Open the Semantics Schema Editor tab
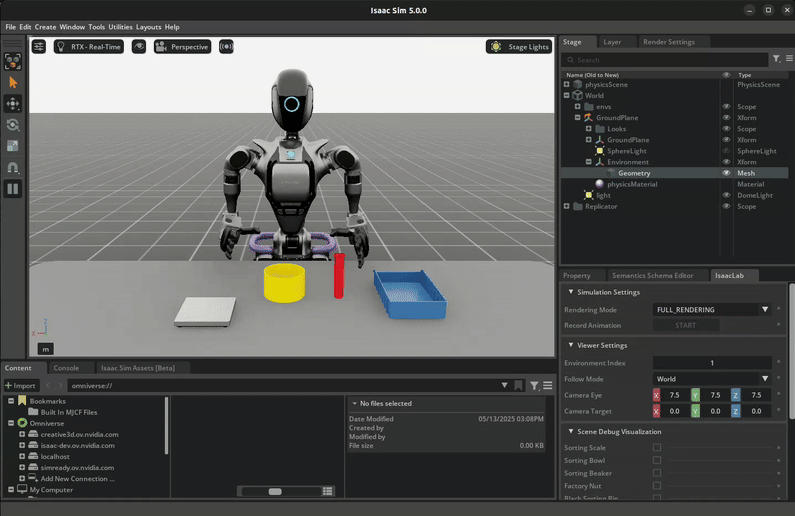The height and width of the screenshot is (516, 795). coord(653,276)
